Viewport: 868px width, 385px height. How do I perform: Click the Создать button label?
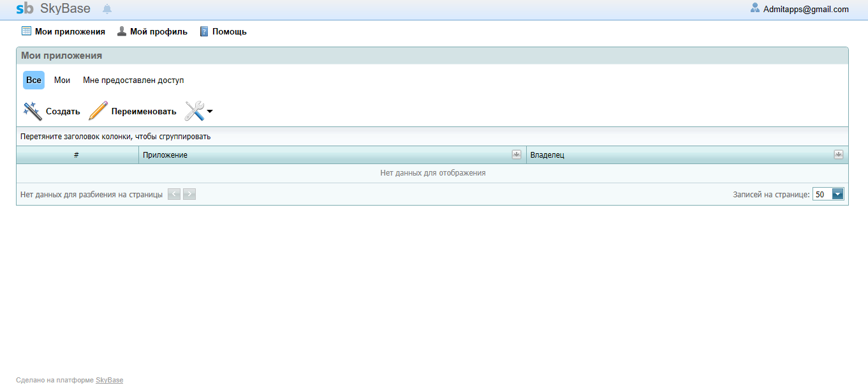pyautogui.click(x=63, y=111)
